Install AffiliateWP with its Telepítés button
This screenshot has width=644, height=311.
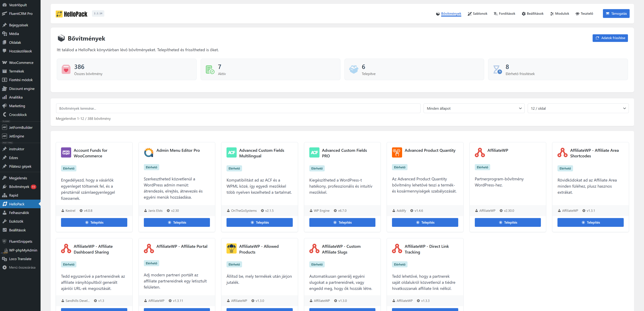click(x=507, y=222)
